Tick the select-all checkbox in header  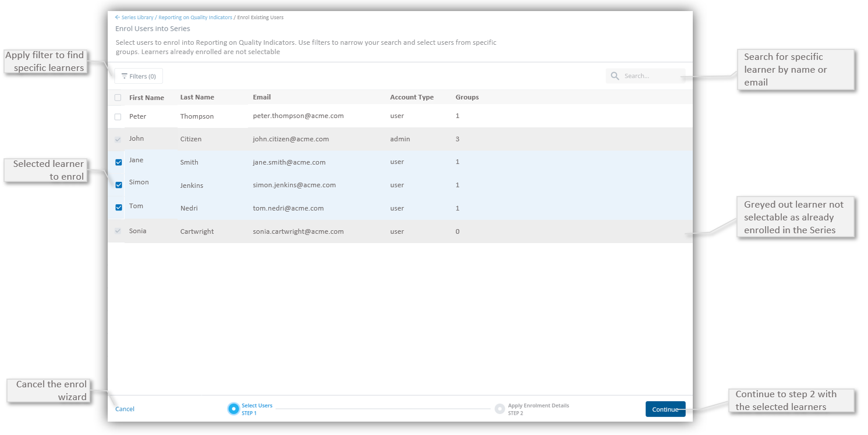[x=118, y=98]
